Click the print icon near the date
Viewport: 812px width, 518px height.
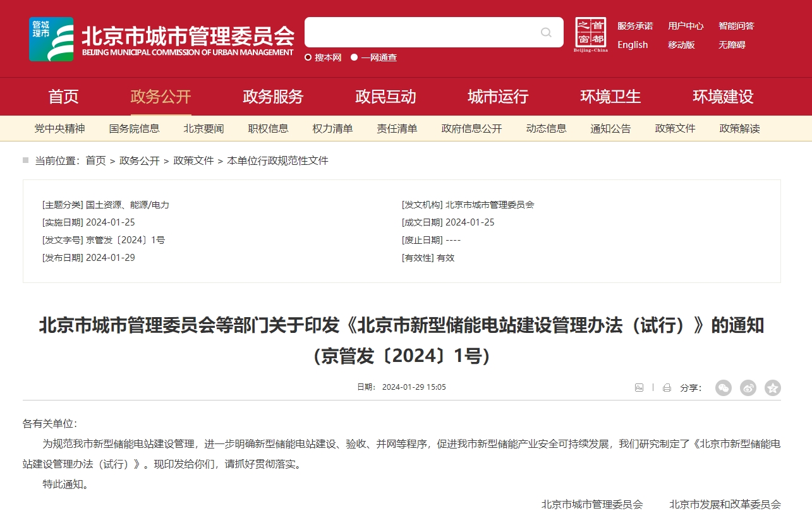[x=667, y=388]
